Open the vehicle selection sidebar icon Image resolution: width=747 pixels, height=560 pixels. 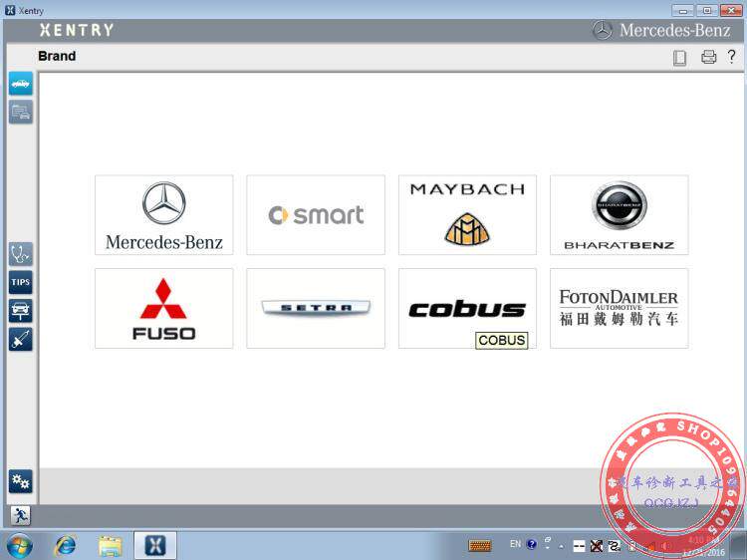(x=21, y=84)
